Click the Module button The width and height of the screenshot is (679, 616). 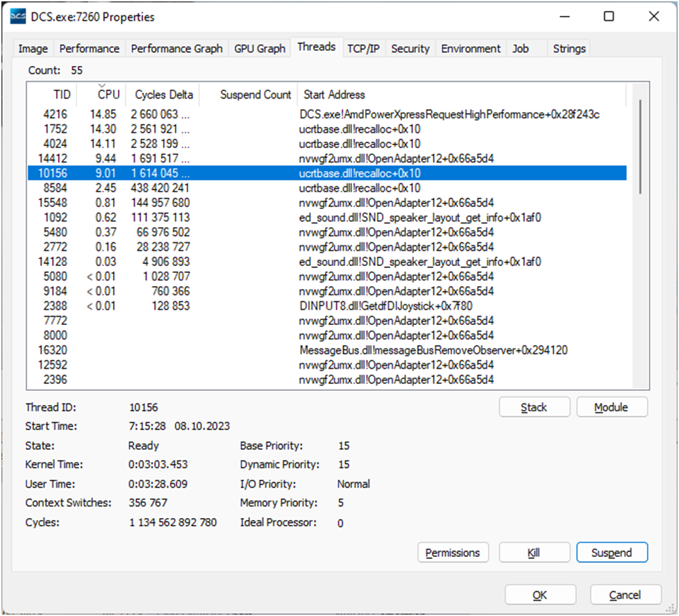pos(612,407)
